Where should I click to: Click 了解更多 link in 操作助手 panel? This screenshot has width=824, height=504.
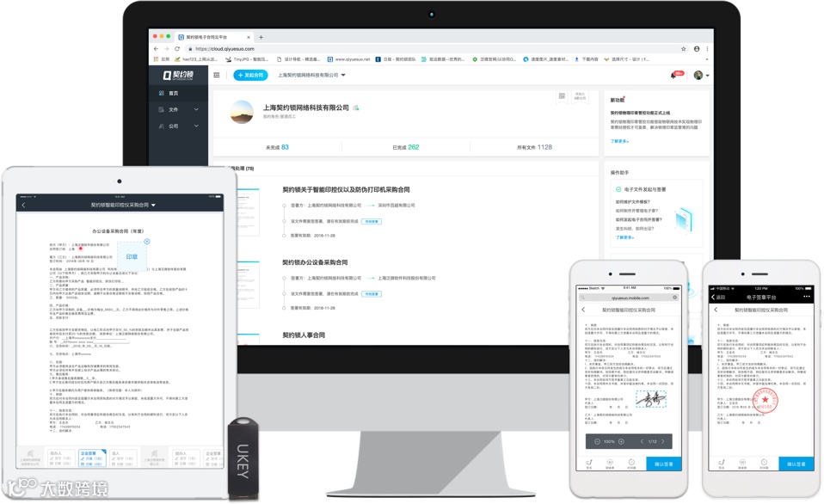pyautogui.click(x=624, y=237)
